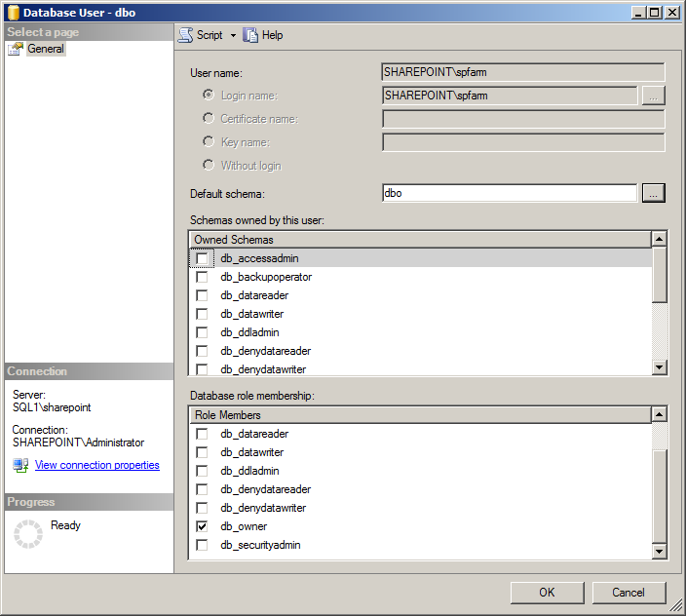Click SHAREPOINT\Administrator connection text

78,443
